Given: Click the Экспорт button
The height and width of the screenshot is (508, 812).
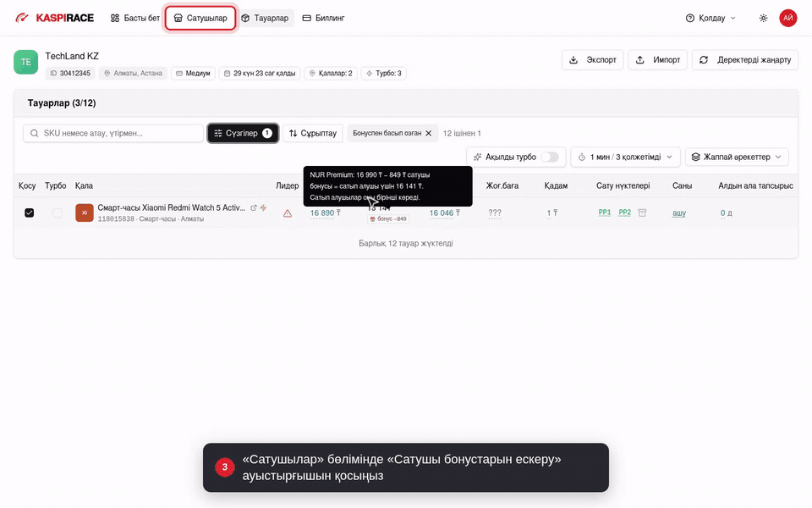Looking at the screenshot, I should pyautogui.click(x=592, y=59).
